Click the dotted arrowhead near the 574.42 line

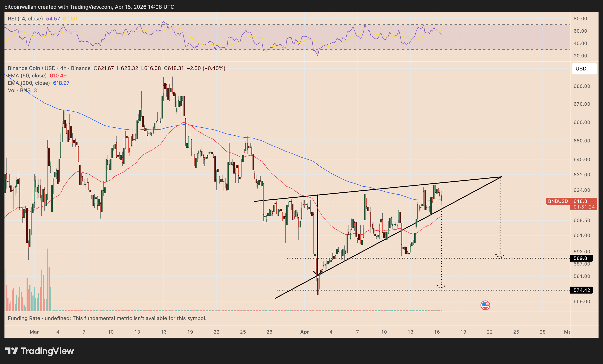pos(441,287)
